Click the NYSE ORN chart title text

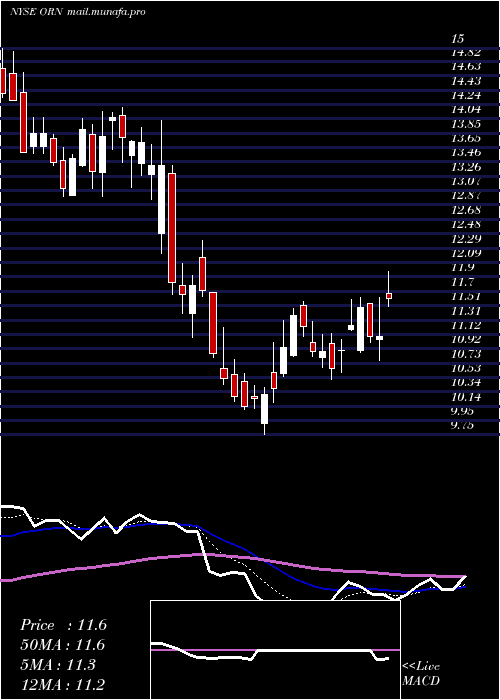coord(77,12)
